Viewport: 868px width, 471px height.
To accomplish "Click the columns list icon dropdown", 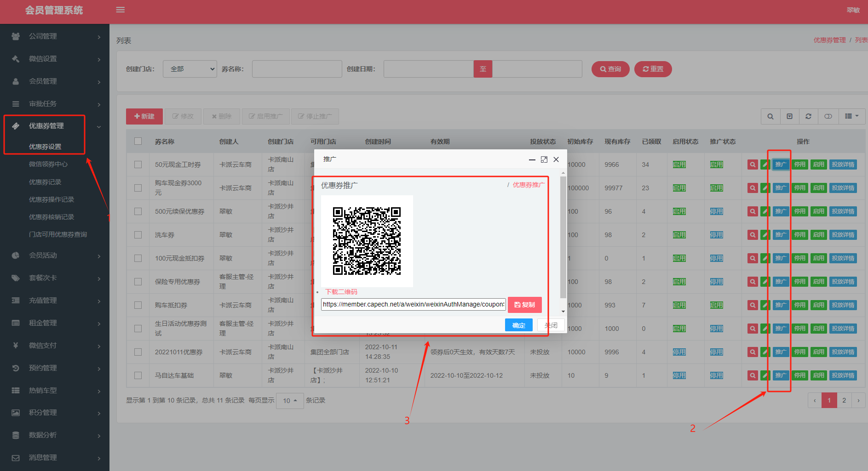I will pyautogui.click(x=851, y=117).
